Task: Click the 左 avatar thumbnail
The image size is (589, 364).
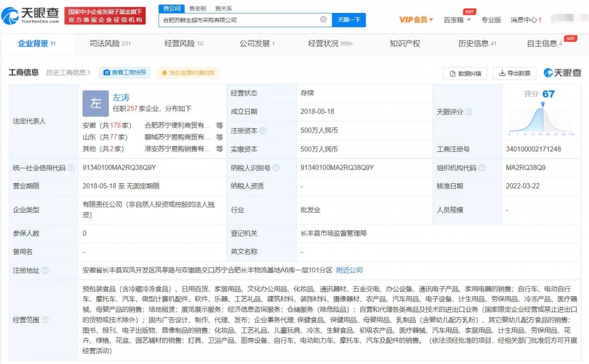Action: (95, 103)
